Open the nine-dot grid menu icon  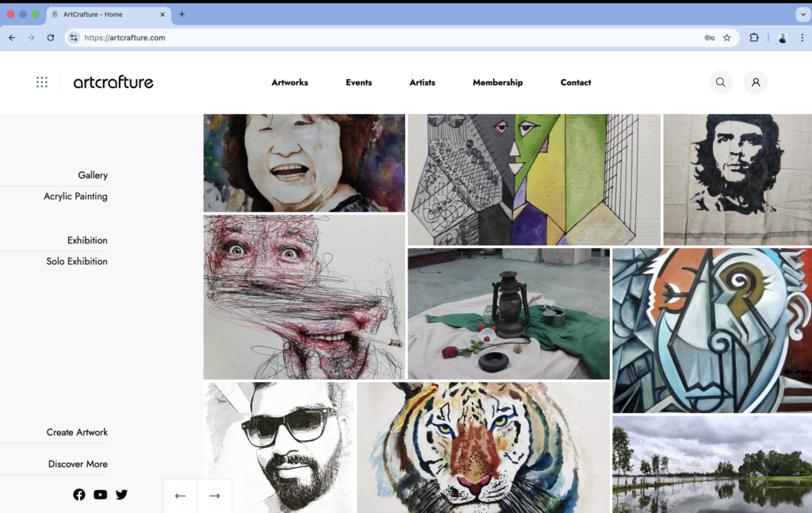[42, 82]
